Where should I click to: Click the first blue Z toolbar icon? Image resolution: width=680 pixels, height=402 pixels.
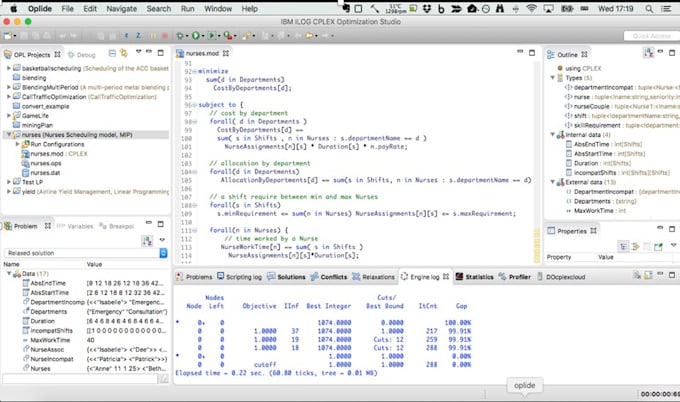click(126, 36)
